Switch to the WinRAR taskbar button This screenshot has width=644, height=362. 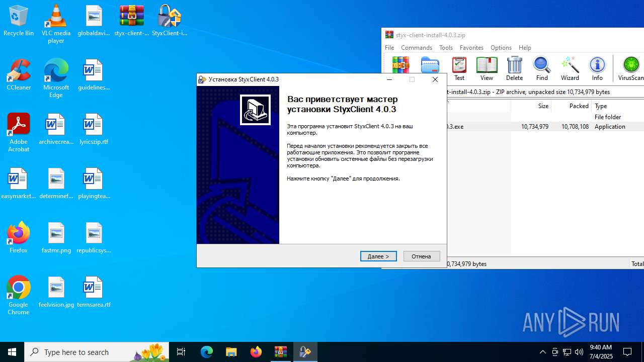[280, 352]
